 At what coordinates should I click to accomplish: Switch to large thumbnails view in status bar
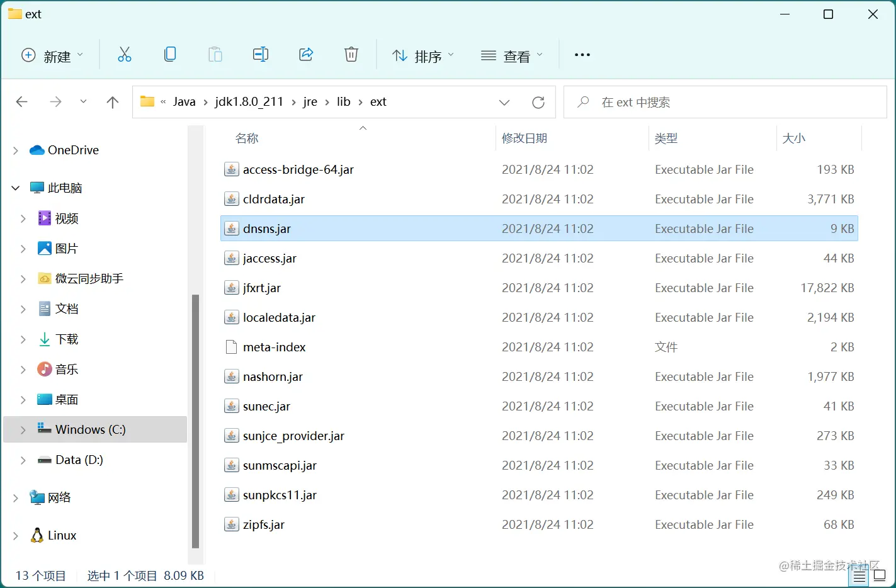(880, 575)
